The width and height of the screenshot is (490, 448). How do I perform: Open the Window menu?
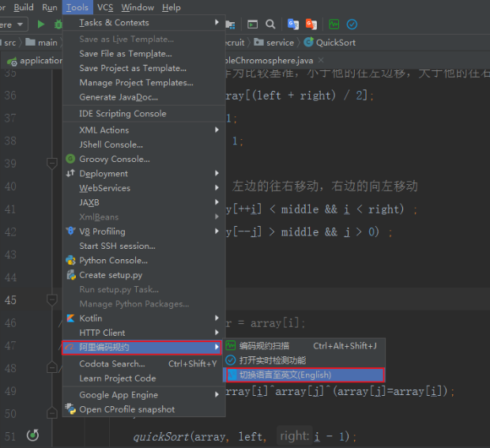coord(138,7)
